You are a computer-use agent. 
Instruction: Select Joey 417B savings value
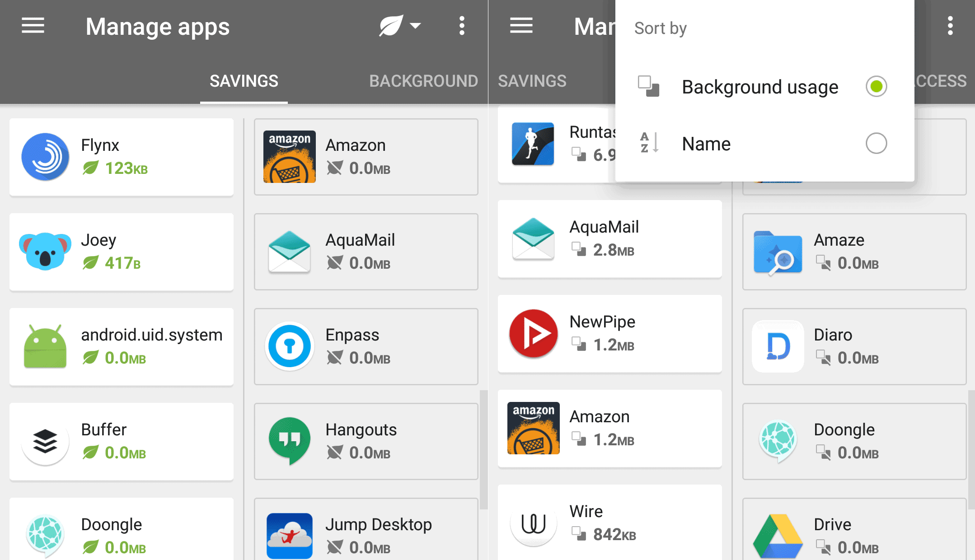[123, 263]
